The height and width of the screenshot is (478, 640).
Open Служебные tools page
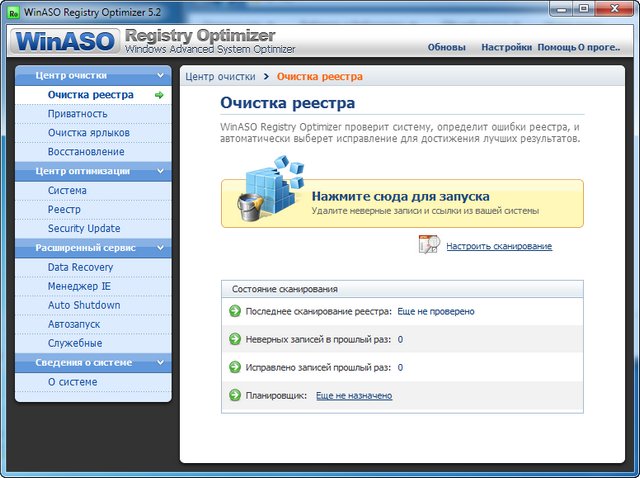tap(93, 343)
